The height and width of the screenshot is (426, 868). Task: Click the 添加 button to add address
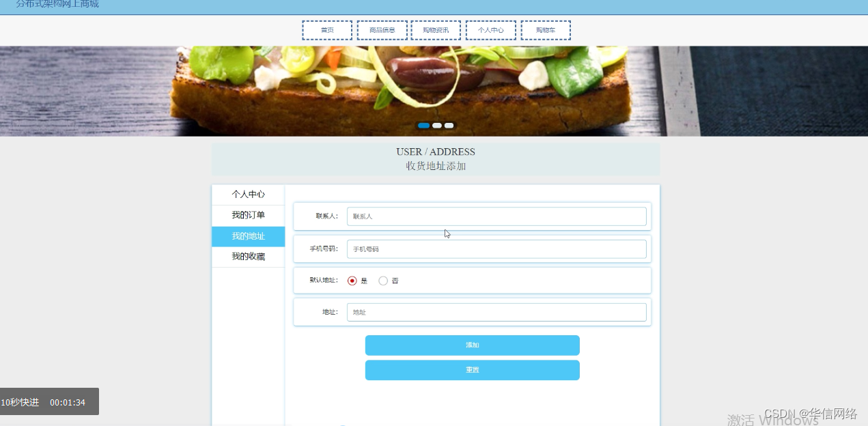[x=472, y=345]
